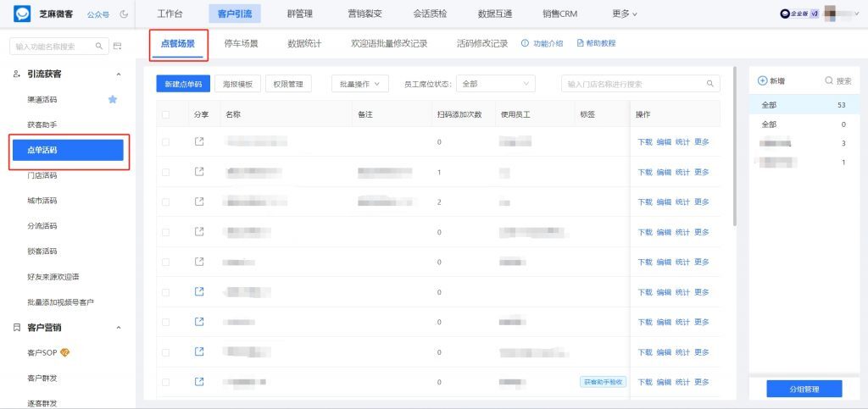Image resolution: width=868 pixels, height=409 pixels.
Task: Click the magnifier in the function-name search box
Action: point(99,47)
